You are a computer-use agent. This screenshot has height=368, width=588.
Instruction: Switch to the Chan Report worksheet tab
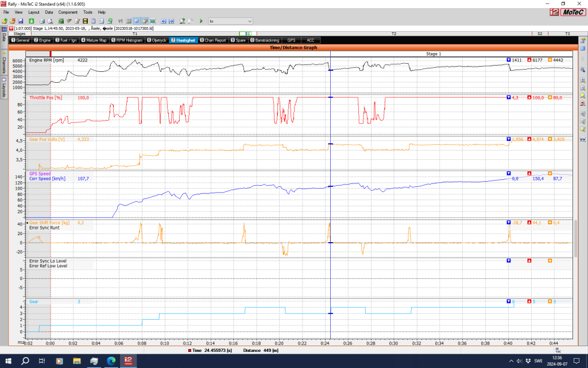tap(213, 40)
